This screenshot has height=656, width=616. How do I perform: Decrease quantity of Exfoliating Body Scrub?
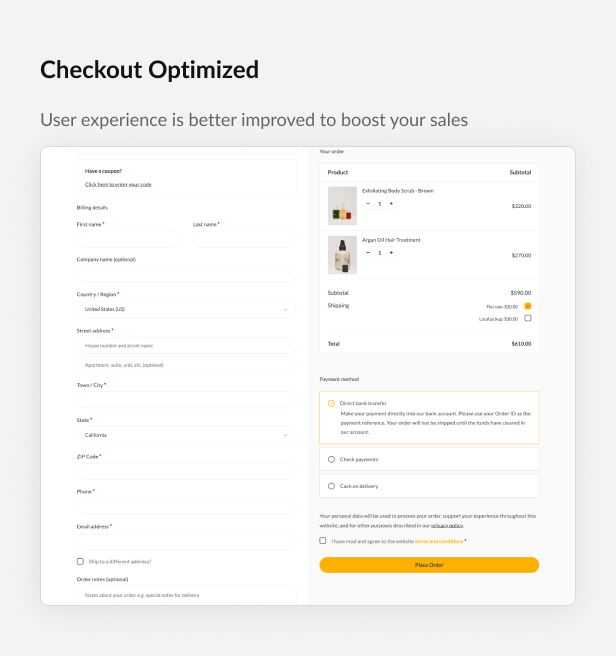tap(368, 203)
